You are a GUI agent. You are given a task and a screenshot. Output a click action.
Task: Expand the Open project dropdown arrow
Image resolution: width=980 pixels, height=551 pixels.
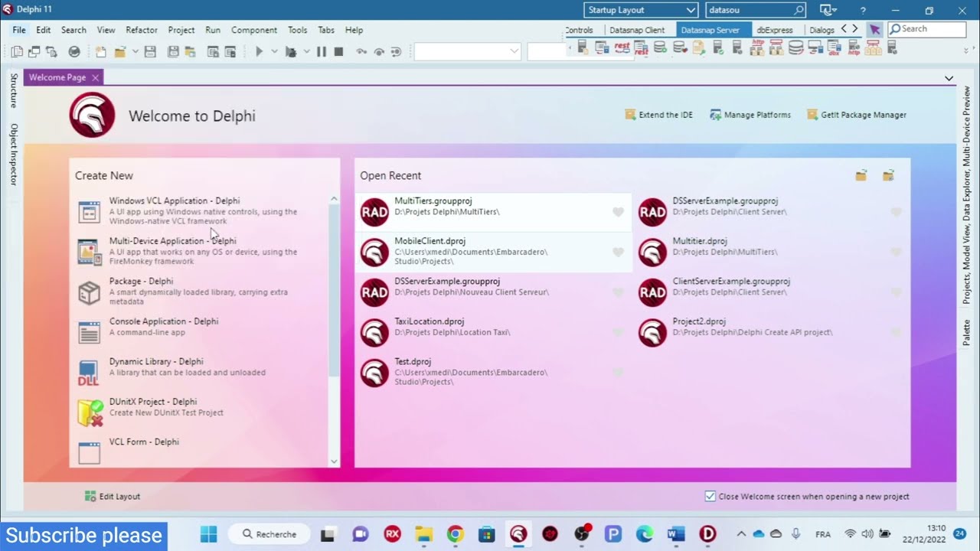click(x=135, y=52)
